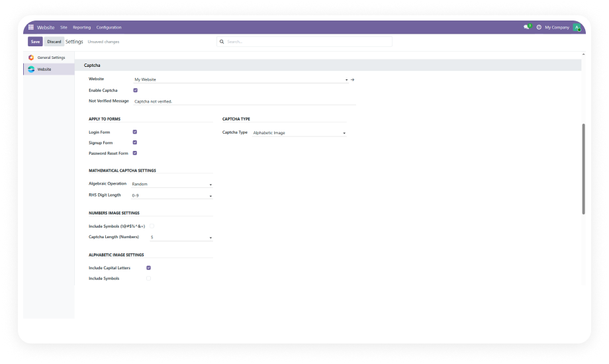609x364 pixels.
Task: Click the Website app title
Action: tap(46, 28)
